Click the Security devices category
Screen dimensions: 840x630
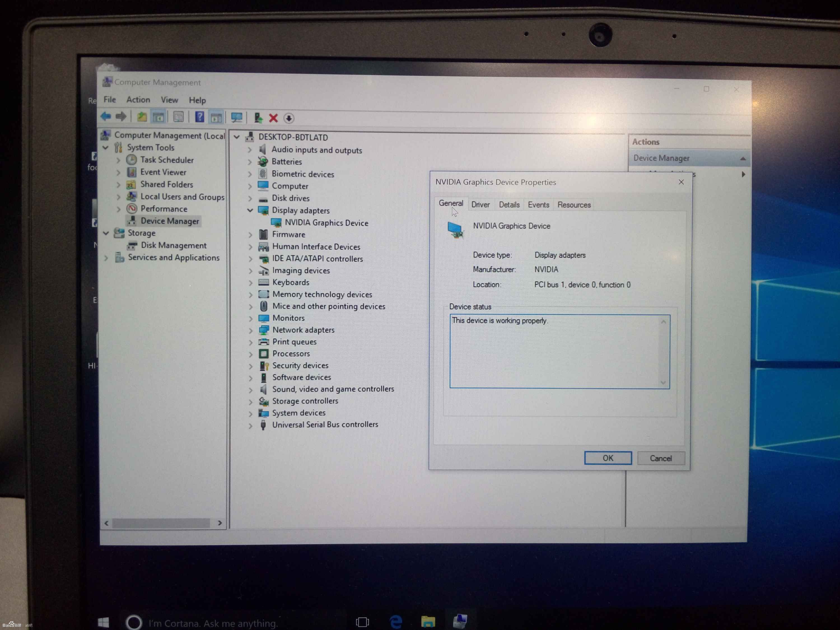pos(300,366)
